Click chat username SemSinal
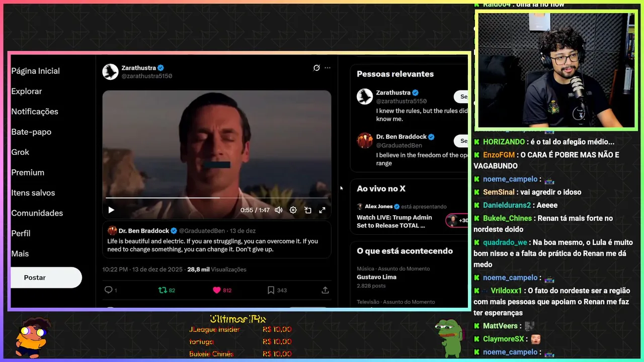Screen dimensions: 644x362 tap(499, 192)
